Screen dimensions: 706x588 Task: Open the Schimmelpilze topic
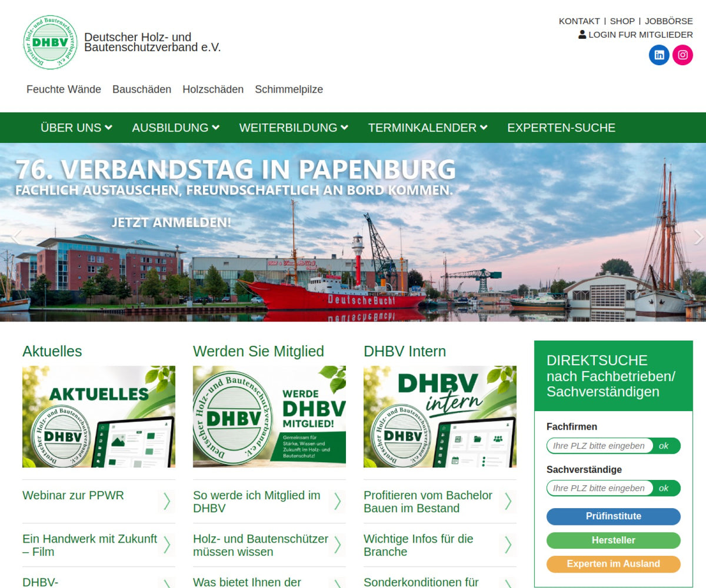coord(289,89)
